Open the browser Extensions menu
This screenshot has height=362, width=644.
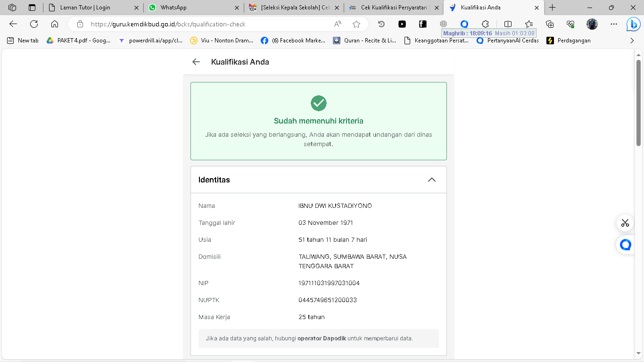485,24
